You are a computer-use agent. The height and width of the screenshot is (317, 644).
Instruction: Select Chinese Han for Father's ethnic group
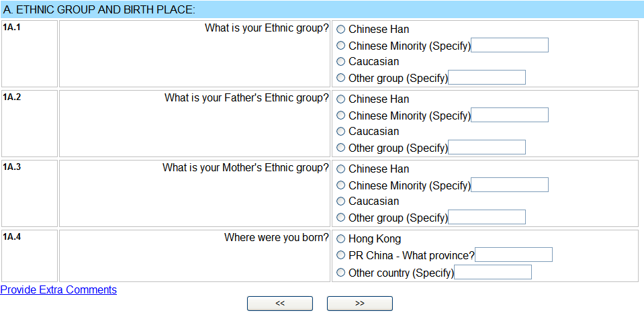tap(341, 99)
